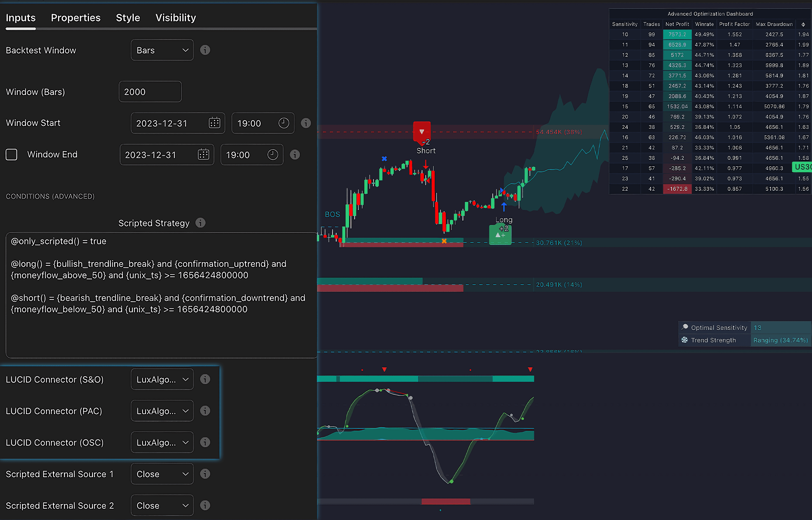Click into the Scripted Strategy text area
The width and height of the screenshot is (812, 520).
click(x=161, y=295)
